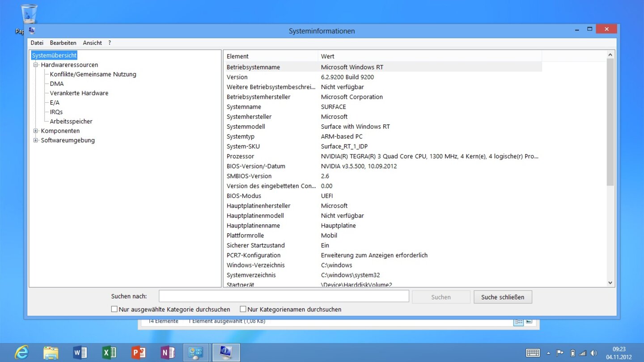Expand the Softwareumgebung node
The height and width of the screenshot is (362, 644).
click(36, 140)
